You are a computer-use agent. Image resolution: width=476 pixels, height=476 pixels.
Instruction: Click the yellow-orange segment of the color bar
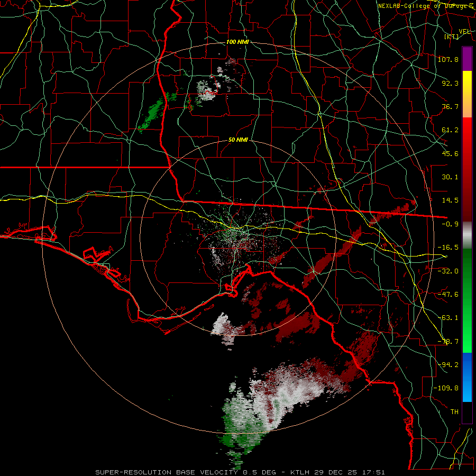coord(467,95)
